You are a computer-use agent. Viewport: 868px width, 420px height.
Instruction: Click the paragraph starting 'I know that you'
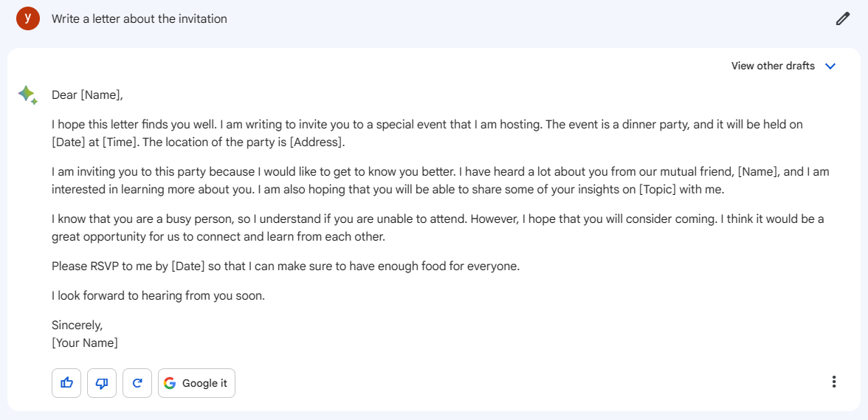tap(438, 228)
